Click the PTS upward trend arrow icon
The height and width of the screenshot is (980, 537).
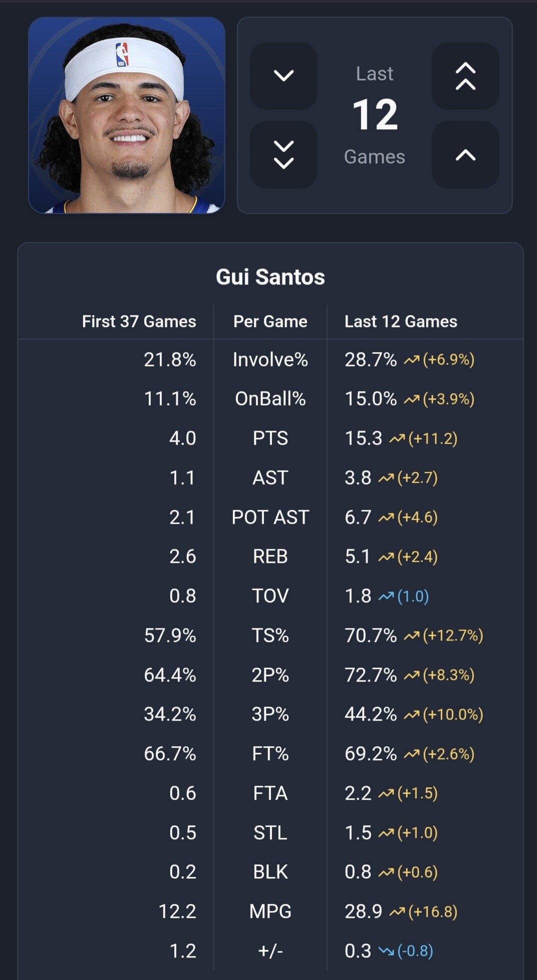(x=397, y=439)
